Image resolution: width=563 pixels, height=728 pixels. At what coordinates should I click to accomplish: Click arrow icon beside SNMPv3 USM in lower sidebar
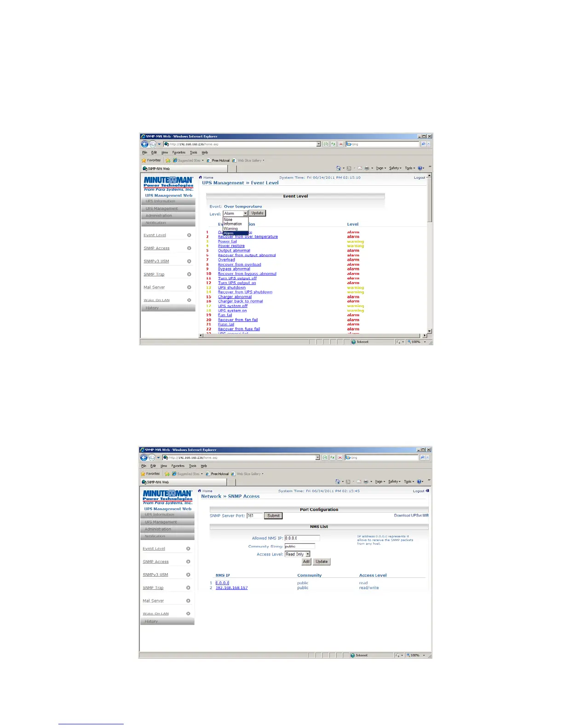[188, 574]
